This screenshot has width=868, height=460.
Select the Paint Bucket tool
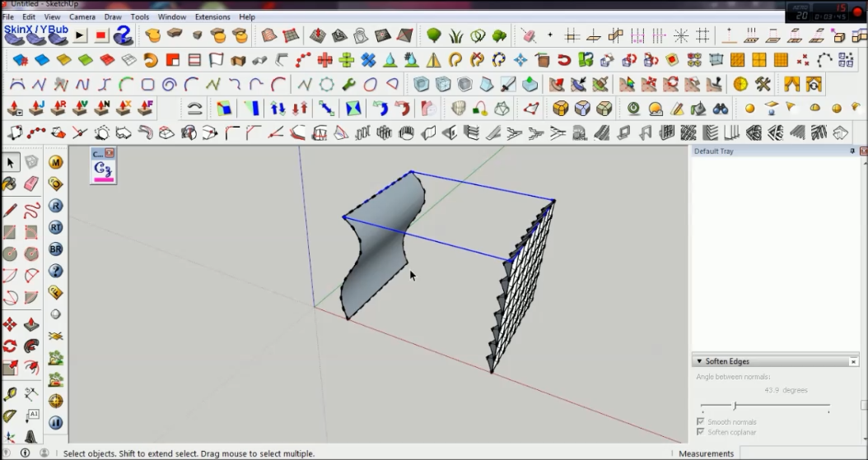tap(10, 184)
